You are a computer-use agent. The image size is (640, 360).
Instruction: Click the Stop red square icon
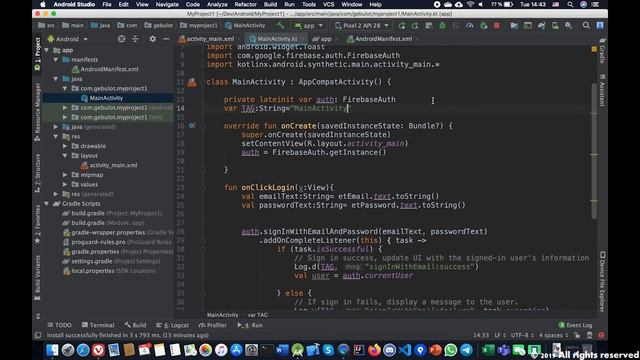[x=497, y=25]
